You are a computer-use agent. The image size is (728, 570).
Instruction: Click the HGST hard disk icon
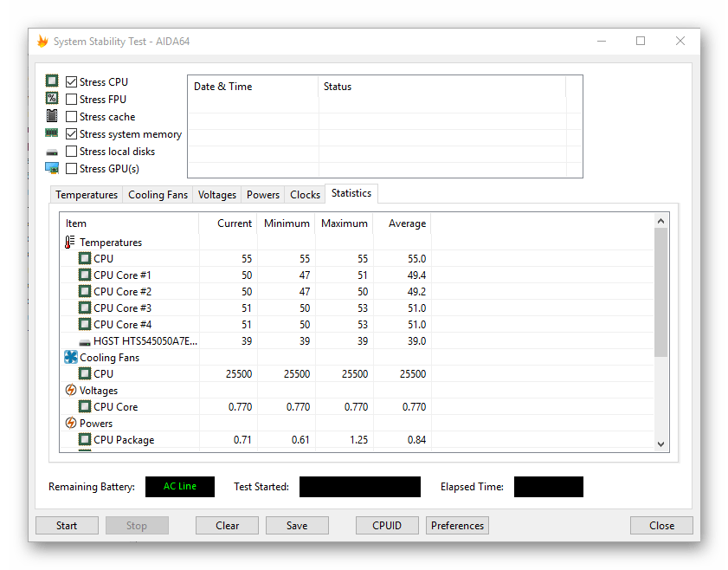click(x=85, y=341)
